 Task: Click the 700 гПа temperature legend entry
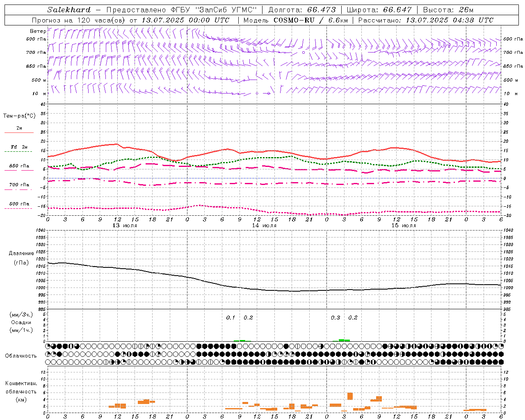[19, 185]
